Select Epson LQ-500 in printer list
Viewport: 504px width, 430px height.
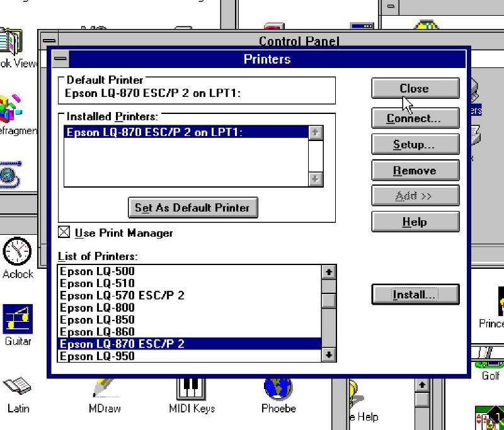pos(190,271)
